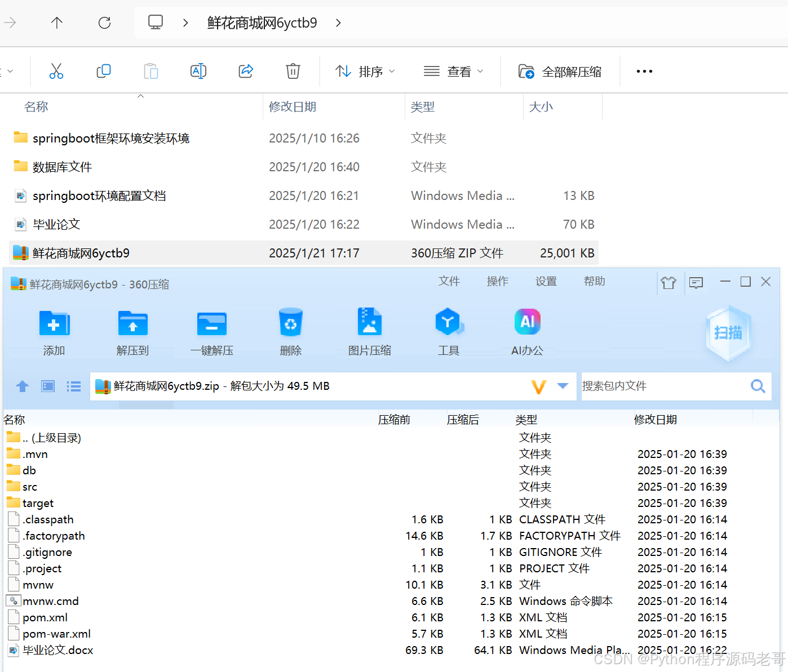Click the Delete trash icon in Explorer toolbar

coord(293,71)
